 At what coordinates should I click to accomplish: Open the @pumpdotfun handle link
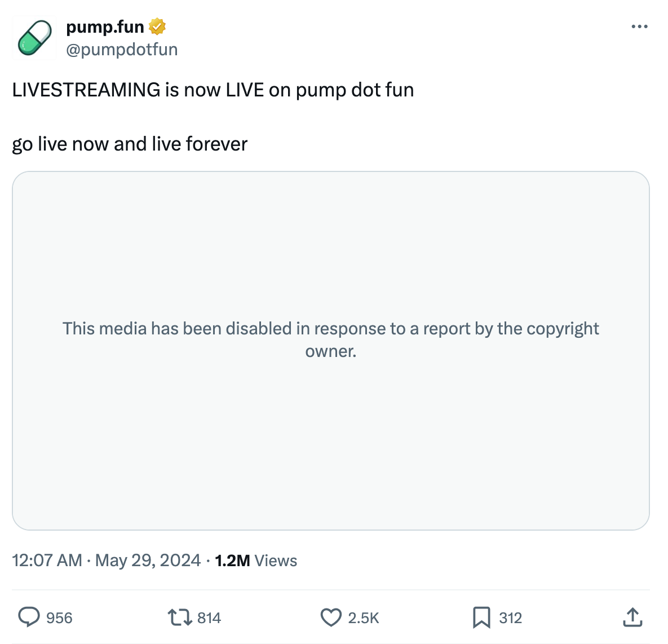pyautogui.click(x=122, y=50)
